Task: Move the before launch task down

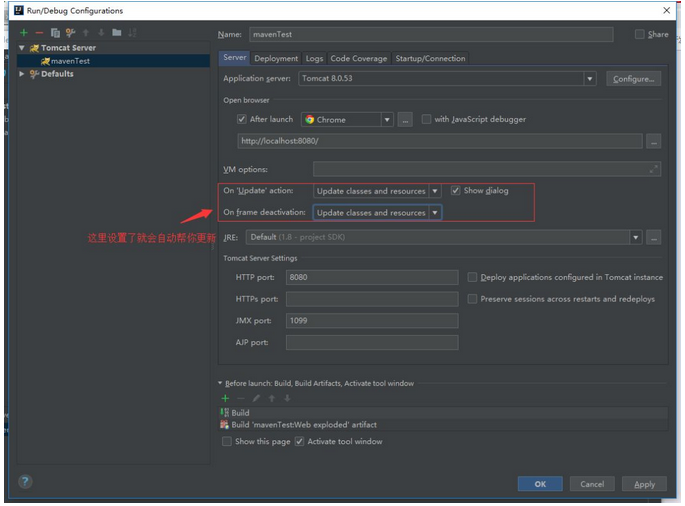Action: tap(287, 399)
